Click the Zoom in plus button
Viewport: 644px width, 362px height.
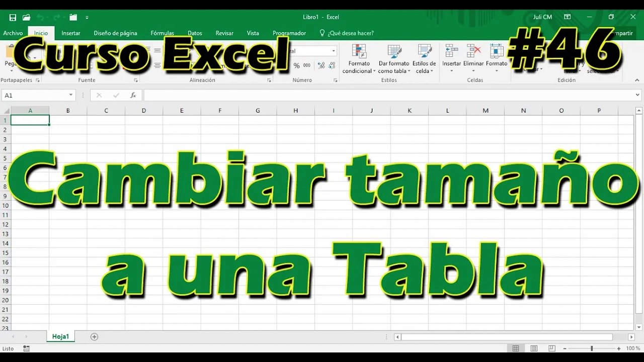(619, 348)
